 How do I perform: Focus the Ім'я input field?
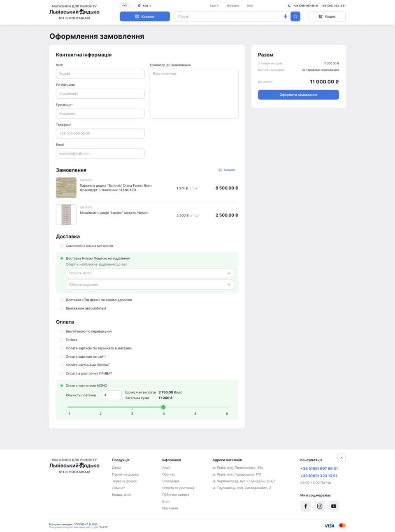point(100,74)
